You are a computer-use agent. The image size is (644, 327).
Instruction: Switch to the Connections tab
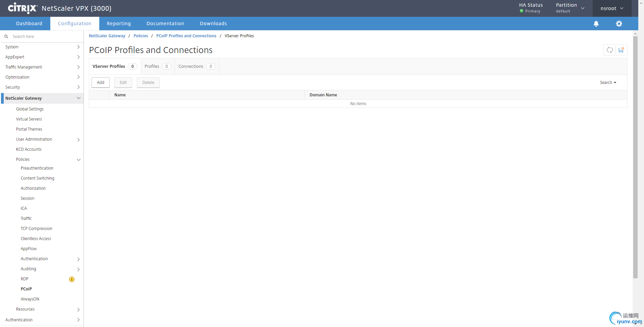point(197,66)
